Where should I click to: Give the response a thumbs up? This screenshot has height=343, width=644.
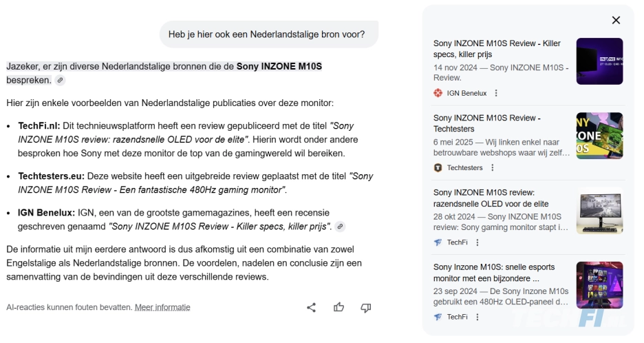tap(339, 307)
